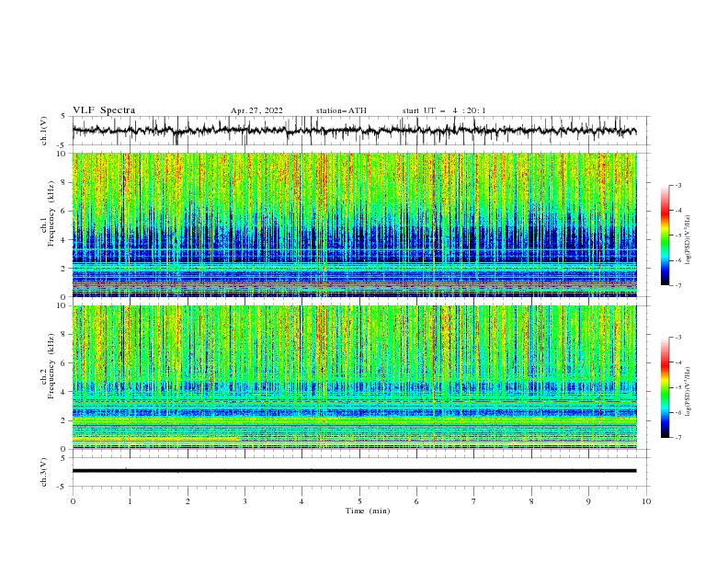This screenshot has width=728, height=563.
Task: Click the ch.2 PSD color scale bar
Action: pos(665,387)
